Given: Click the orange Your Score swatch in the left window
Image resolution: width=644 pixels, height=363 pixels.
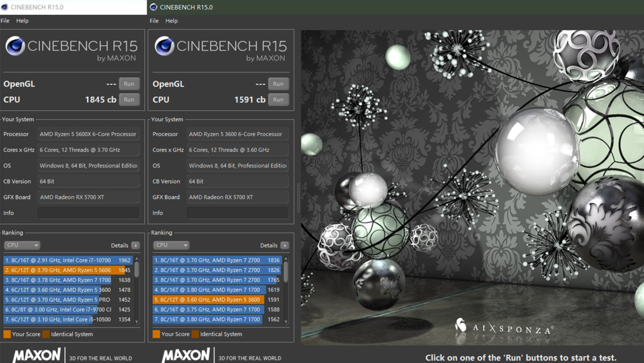Looking at the screenshot, I should (7, 334).
